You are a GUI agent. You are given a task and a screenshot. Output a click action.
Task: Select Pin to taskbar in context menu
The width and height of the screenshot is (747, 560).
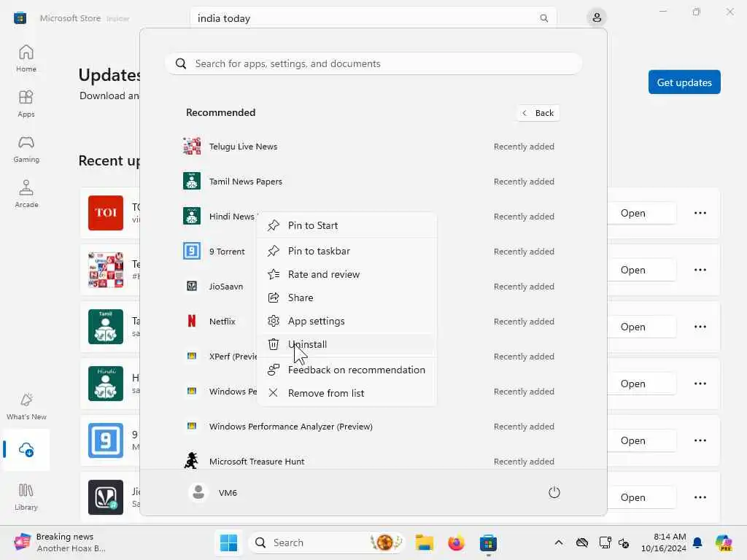[347, 251]
